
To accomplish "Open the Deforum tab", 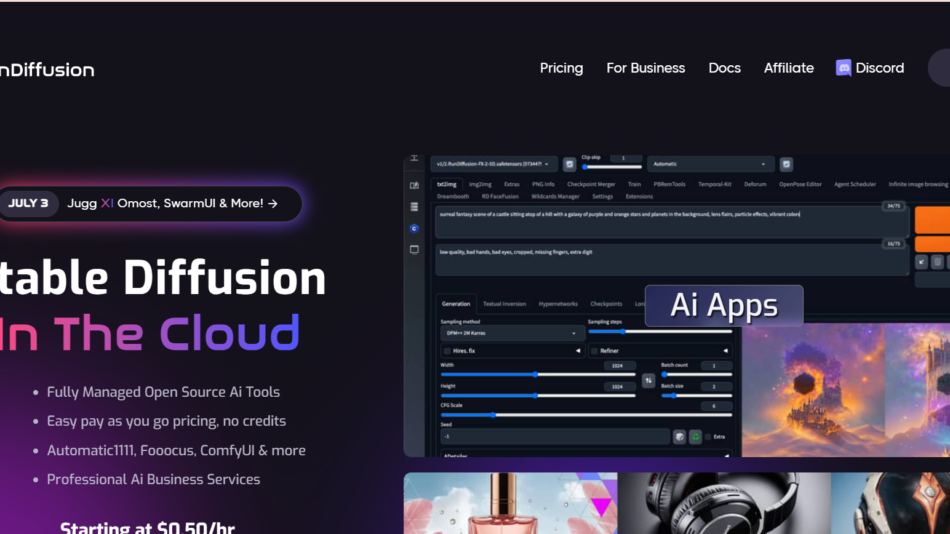I will point(755,184).
